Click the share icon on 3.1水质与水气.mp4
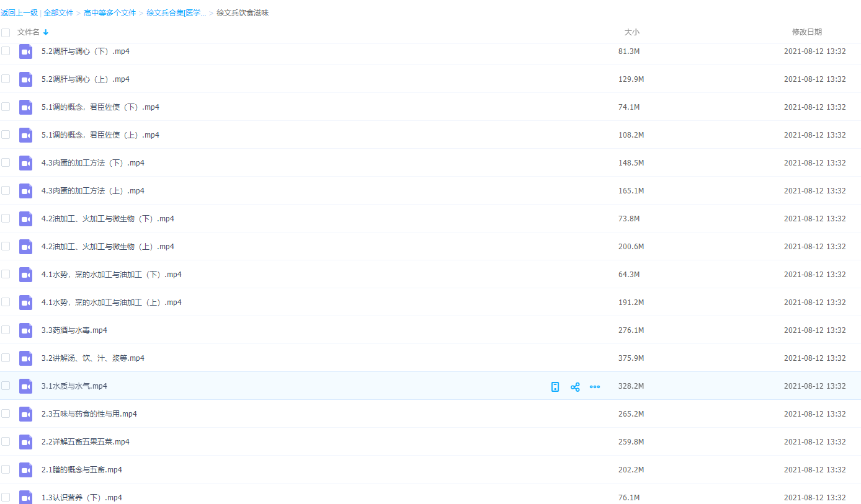 click(x=575, y=387)
